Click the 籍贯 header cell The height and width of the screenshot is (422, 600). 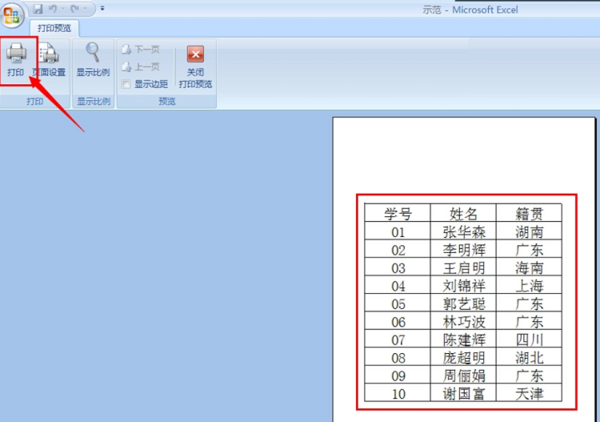[529, 213]
